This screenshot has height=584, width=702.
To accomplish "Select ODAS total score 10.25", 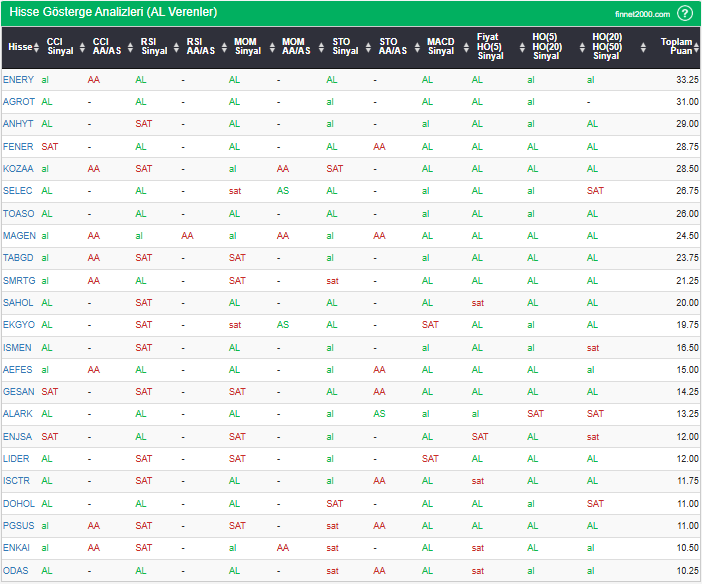I will (x=687, y=571).
